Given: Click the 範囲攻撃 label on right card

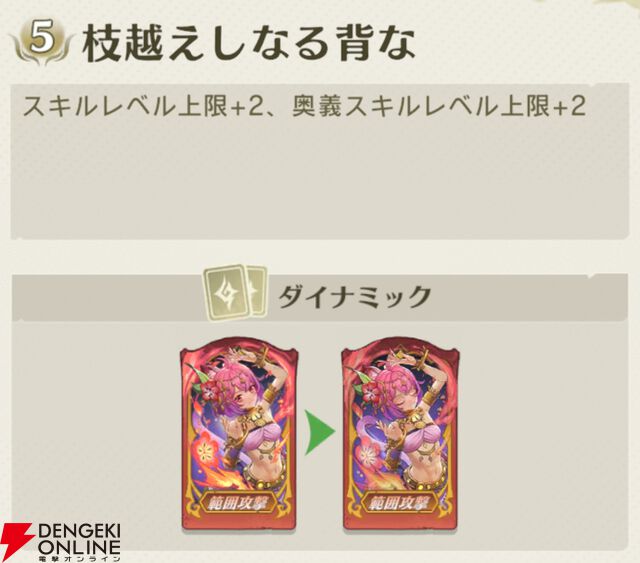Looking at the screenshot, I should 400,502.
